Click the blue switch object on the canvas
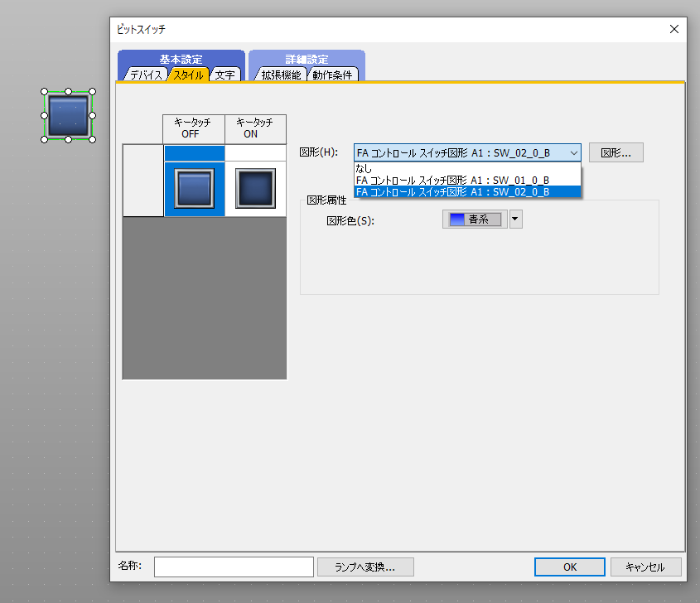 (68, 115)
